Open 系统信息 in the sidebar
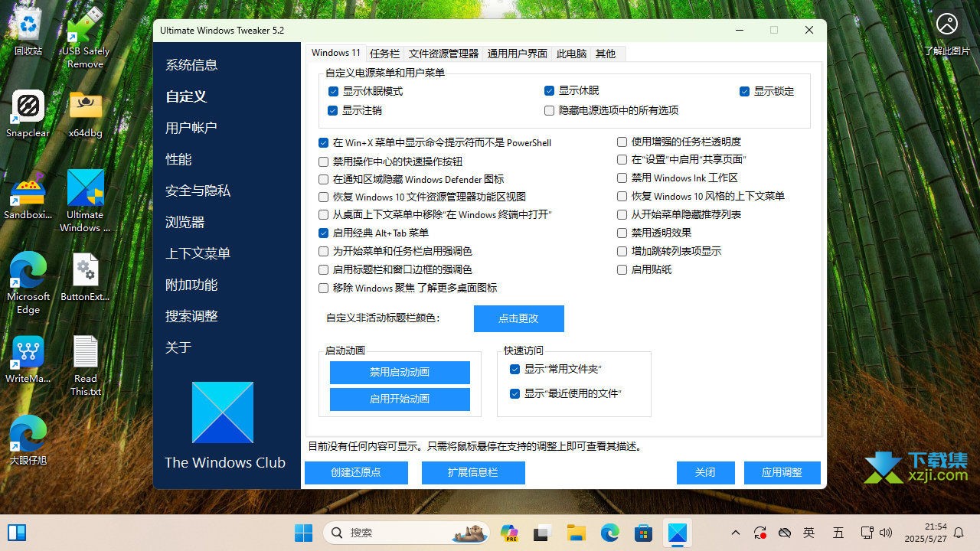The image size is (980, 551). pyautogui.click(x=191, y=65)
